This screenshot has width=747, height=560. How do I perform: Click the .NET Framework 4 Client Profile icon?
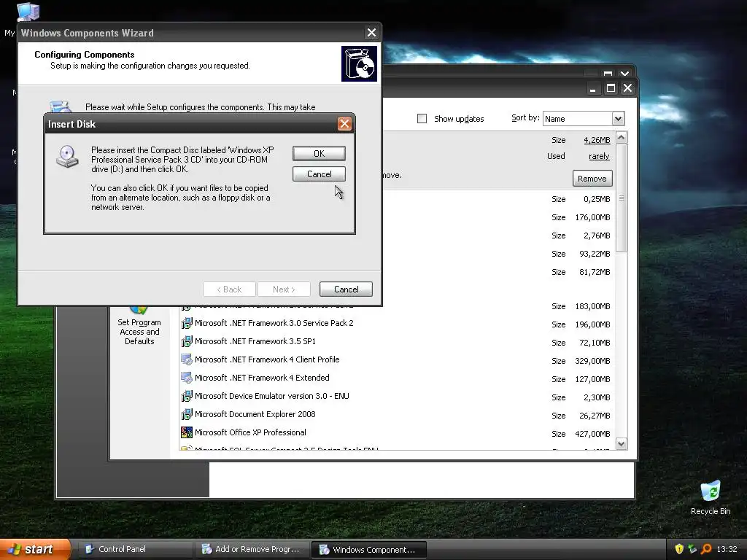coord(186,359)
